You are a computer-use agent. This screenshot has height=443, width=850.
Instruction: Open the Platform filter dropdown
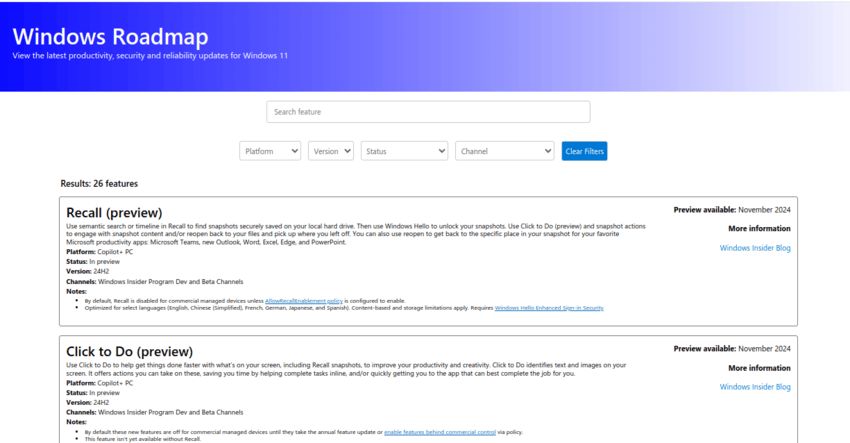click(270, 151)
